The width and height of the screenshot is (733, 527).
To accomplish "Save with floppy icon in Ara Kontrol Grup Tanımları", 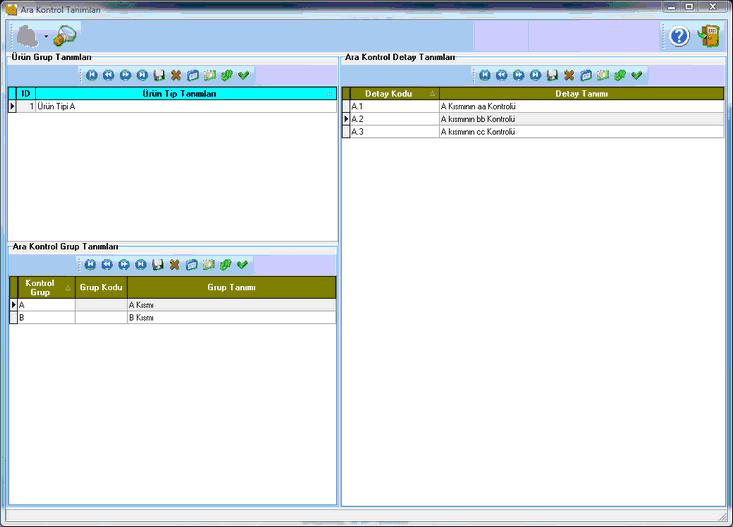I will click(158, 265).
